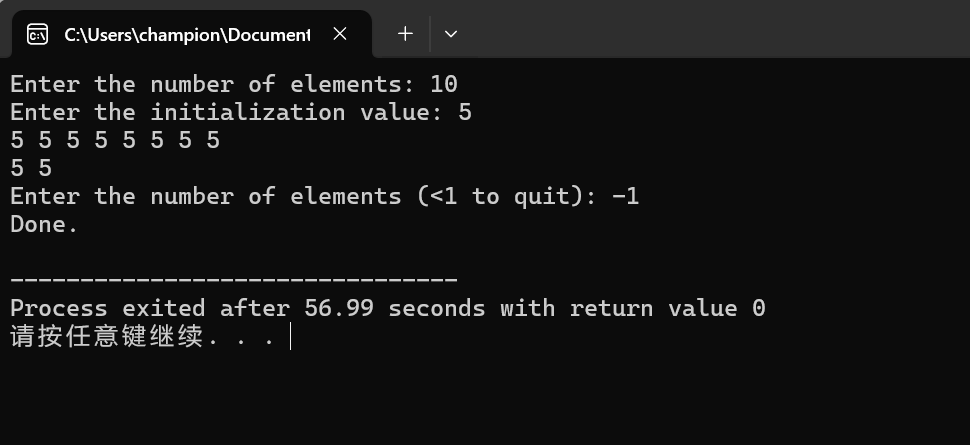Click the 'Enter the number of elements: 10' line
The width and height of the screenshot is (970, 445).
point(234,84)
